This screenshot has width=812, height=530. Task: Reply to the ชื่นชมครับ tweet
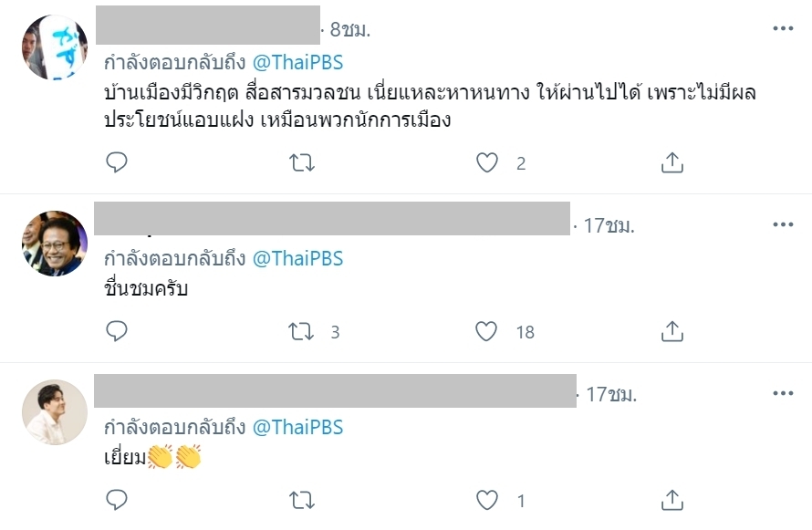pos(116,331)
